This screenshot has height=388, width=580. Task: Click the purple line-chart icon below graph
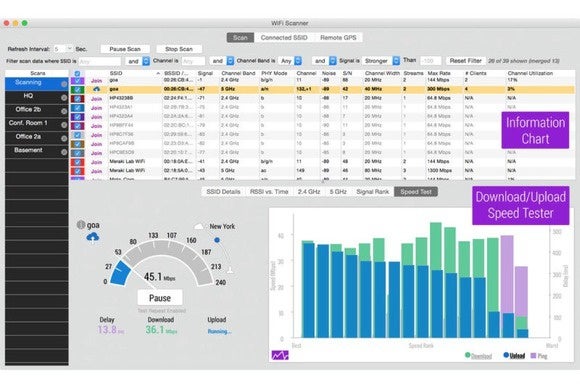[x=280, y=355]
